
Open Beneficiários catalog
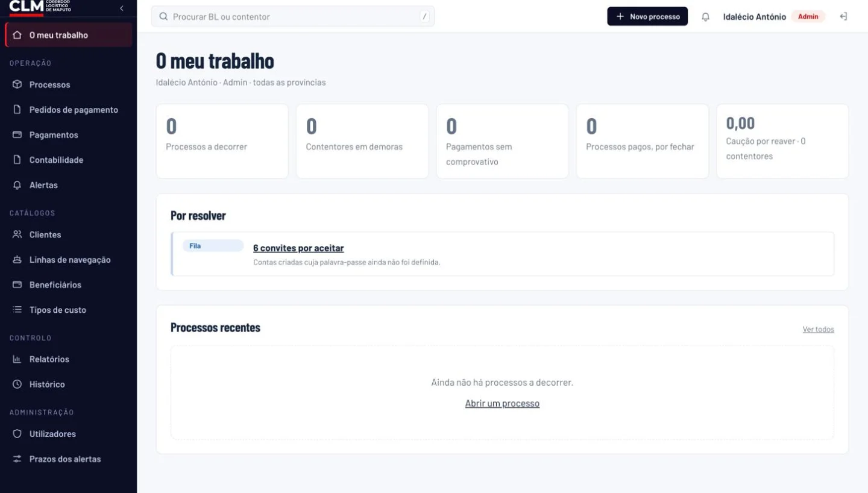pyautogui.click(x=68, y=284)
